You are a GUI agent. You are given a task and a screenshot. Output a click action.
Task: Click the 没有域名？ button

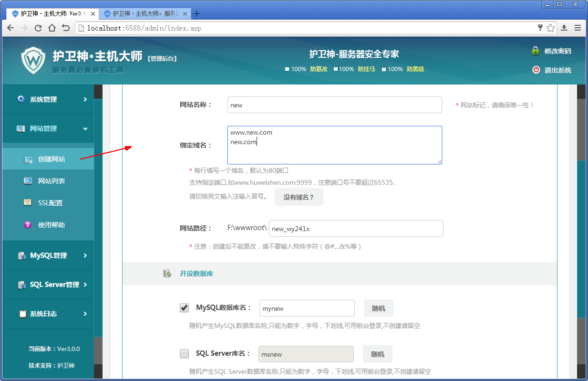point(299,197)
